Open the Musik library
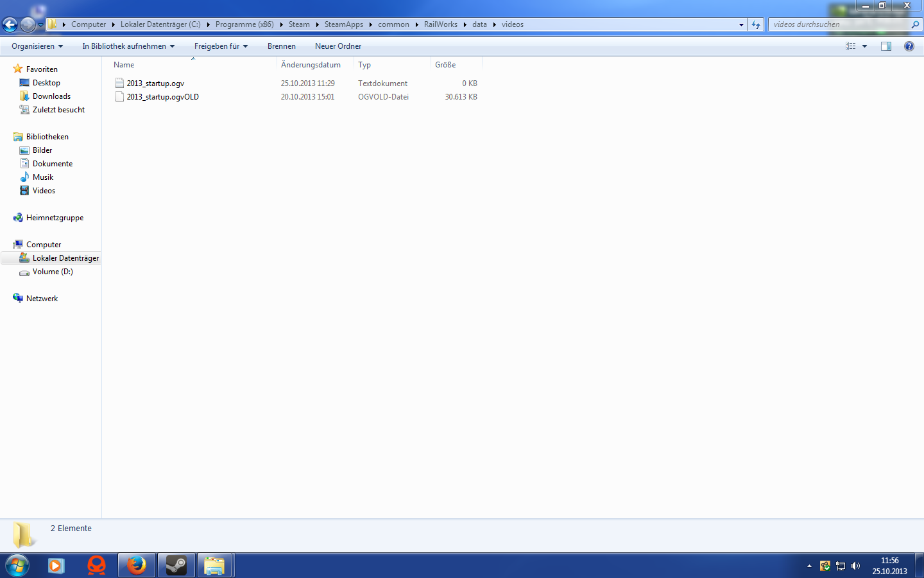 [x=43, y=177]
